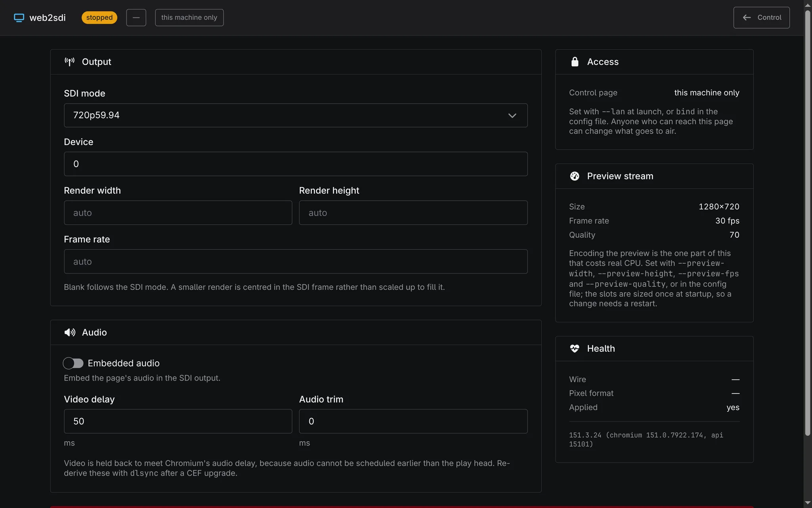Click the 'Video is held back' note

pyautogui.click(x=287, y=468)
